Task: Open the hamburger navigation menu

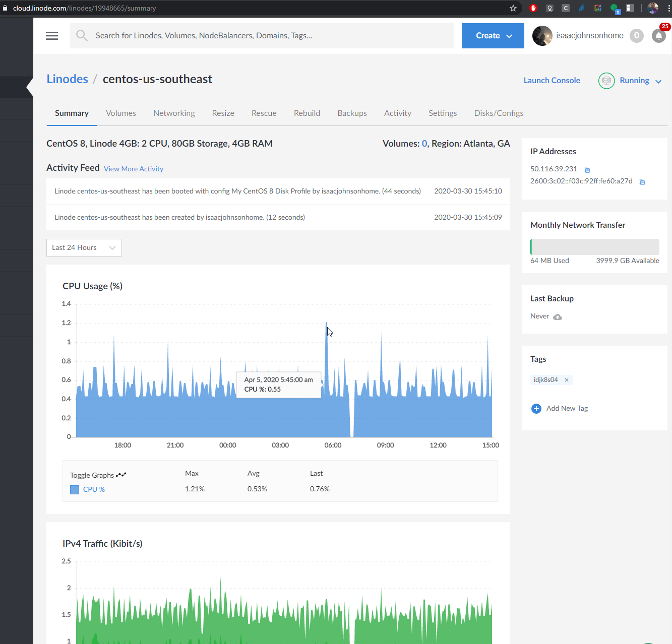Action: click(52, 36)
